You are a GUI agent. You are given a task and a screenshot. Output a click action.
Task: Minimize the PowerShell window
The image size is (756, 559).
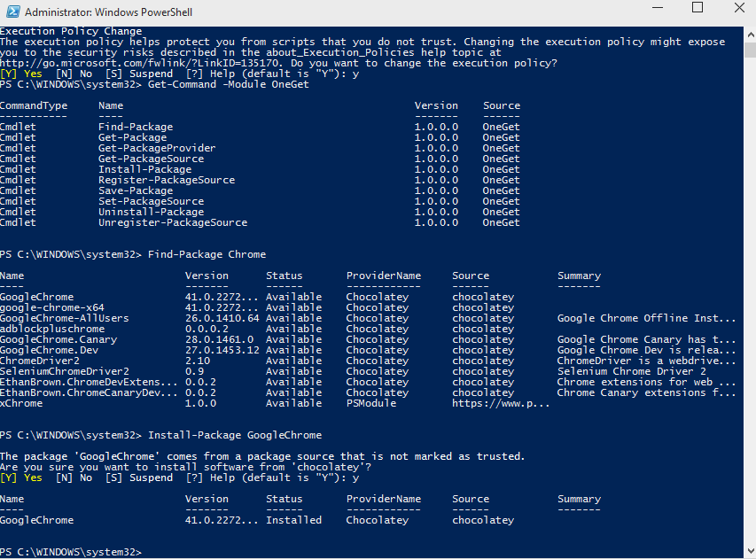point(658,8)
